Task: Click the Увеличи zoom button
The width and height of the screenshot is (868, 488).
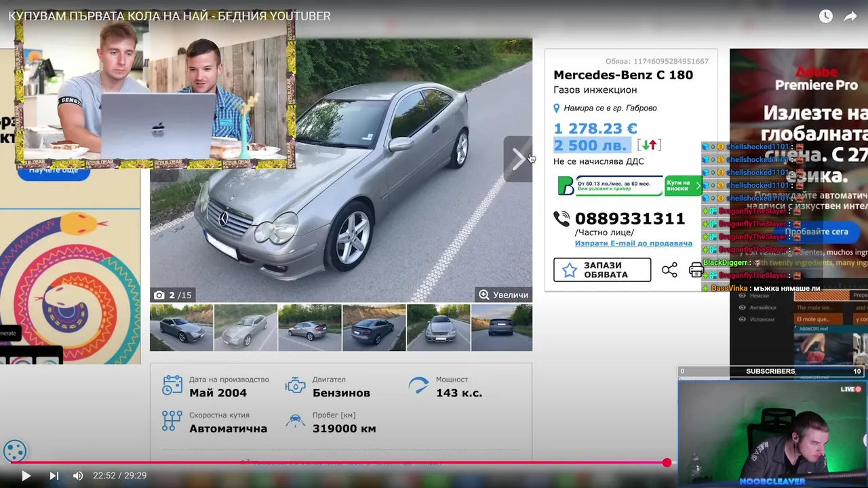Action: pyautogui.click(x=503, y=295)
